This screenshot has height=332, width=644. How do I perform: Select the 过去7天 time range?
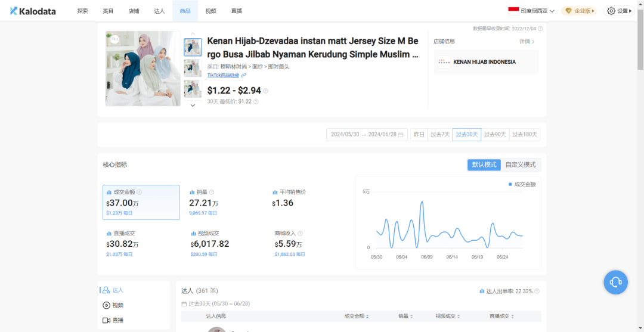point(440,135)
